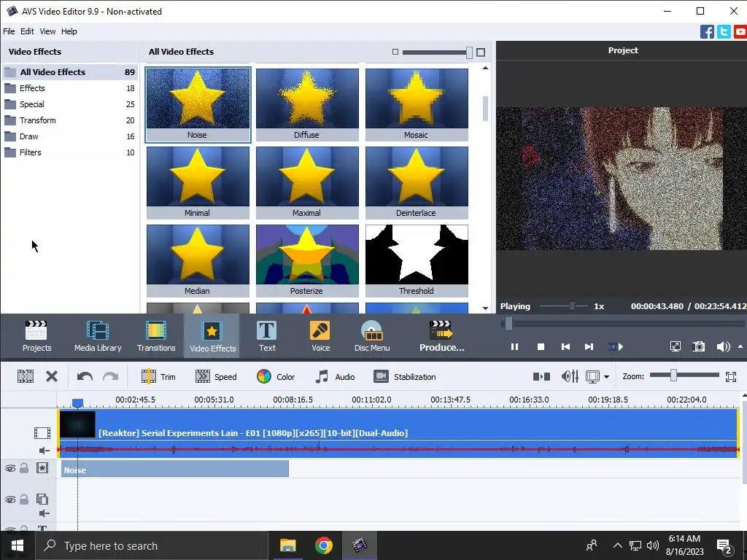Select the Effects category folder

pos(70,88)
